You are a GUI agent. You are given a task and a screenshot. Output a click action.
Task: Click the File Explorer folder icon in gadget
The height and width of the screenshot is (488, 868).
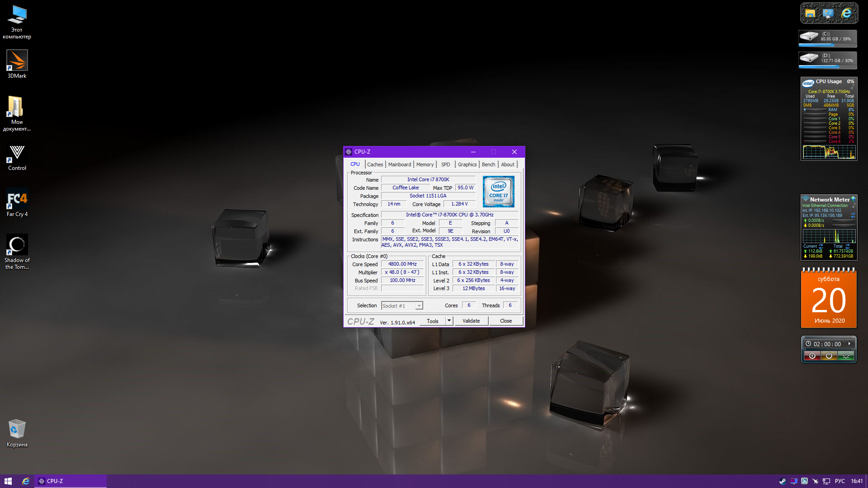point(810,13)
